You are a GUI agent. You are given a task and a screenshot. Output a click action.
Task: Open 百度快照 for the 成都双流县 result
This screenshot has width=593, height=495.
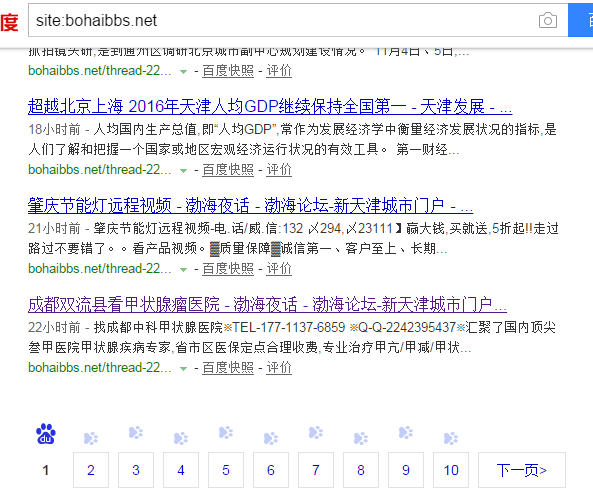228,368
